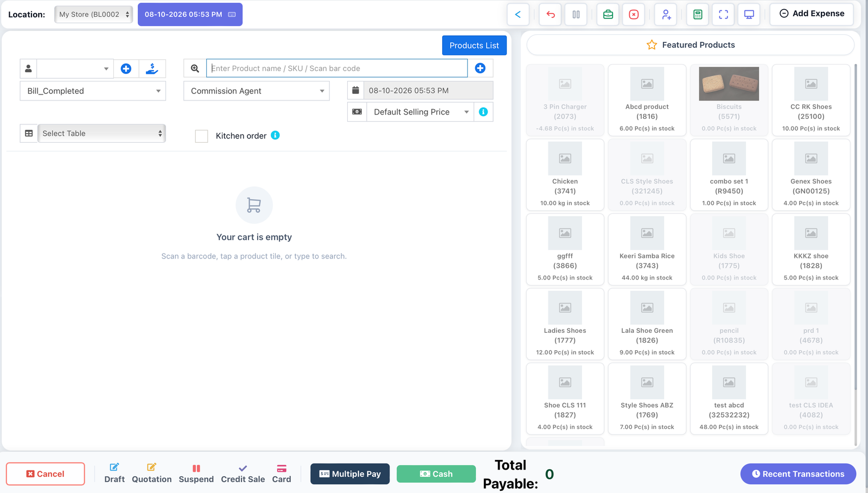Viewport: 868px width, 493px height.
Task: Click the Add Expense button
Action: coord(812,14)
